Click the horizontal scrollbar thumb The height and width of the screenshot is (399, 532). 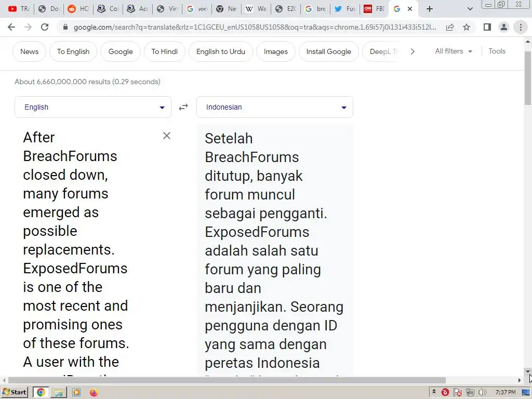227,380
